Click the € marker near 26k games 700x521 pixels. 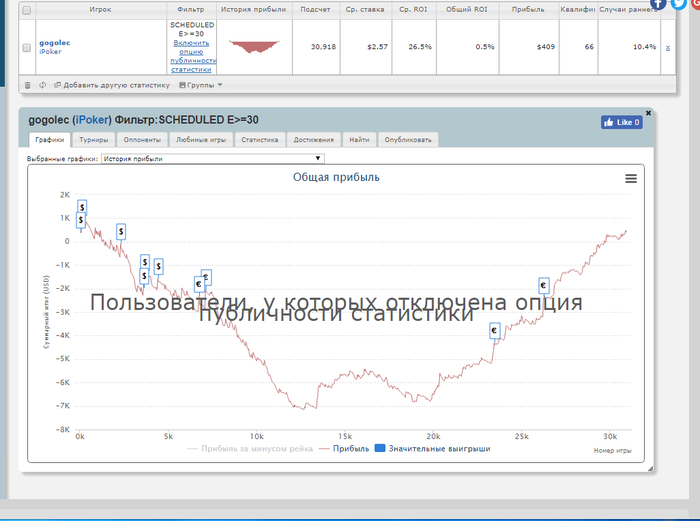[543, 285]
